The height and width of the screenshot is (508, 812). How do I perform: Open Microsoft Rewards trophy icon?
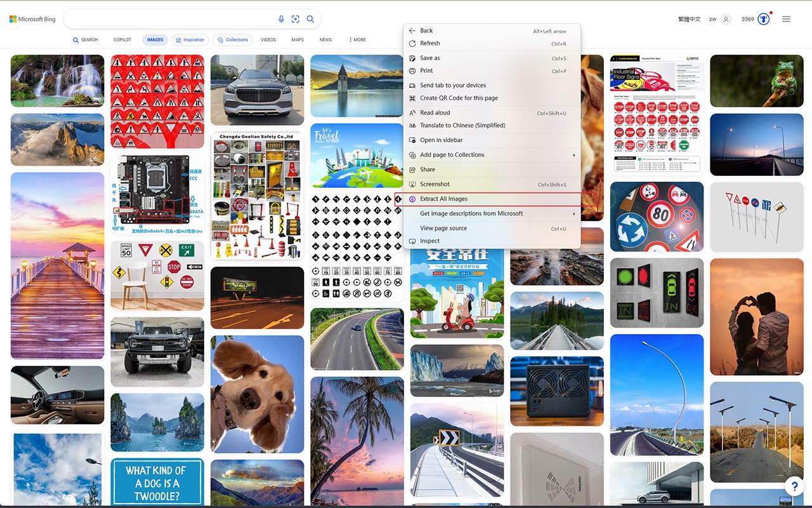(x=764, y=19)
